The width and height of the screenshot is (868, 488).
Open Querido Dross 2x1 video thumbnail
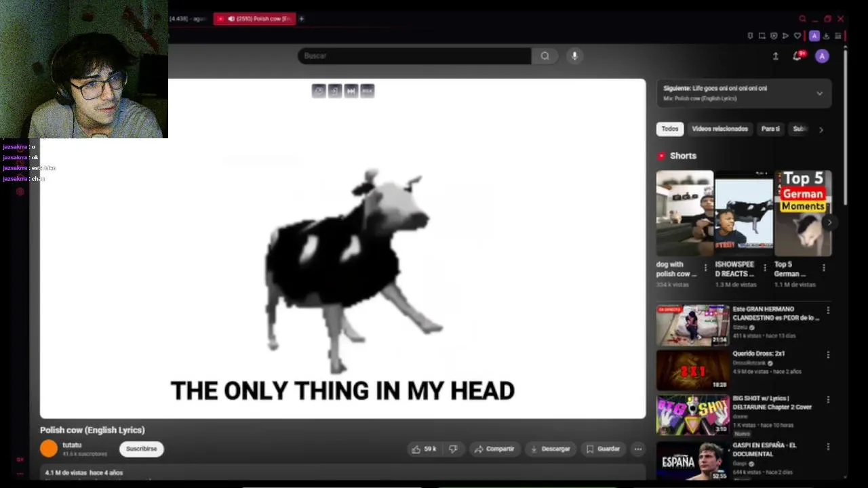[x=692, y=369]
